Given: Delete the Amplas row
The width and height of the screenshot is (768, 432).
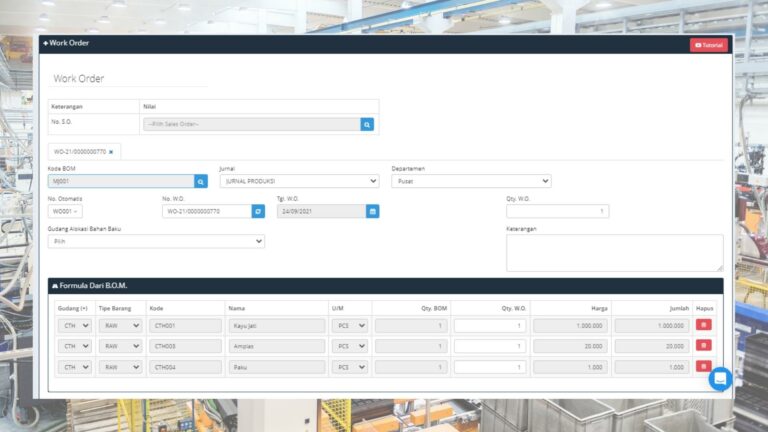Looking at the screenshot, I should click(703, 345).
